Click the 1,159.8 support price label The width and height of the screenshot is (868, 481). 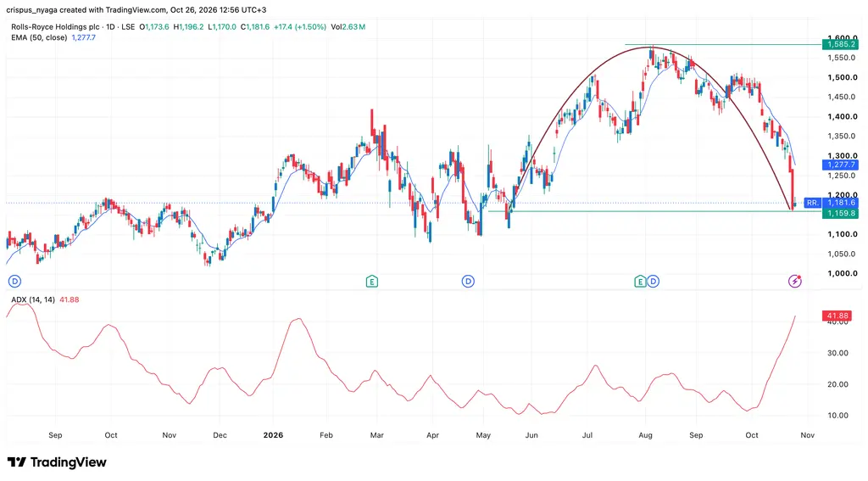(x=840, y=213)
